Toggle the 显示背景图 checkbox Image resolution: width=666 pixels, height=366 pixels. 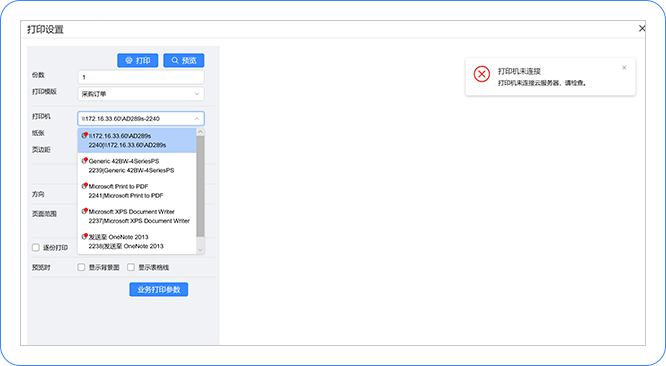pyautogui.click(x=81, y=267)
